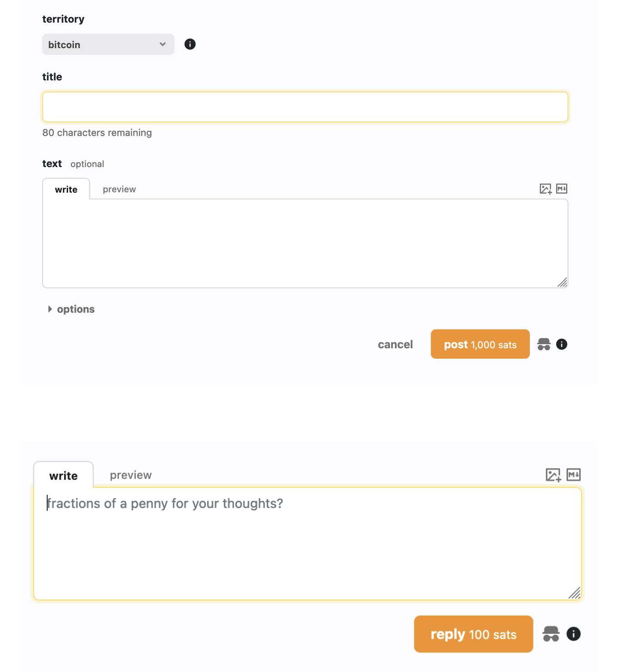The image size is (628, 672).
Task: Click the cancel link
Action: coord(395,345)
